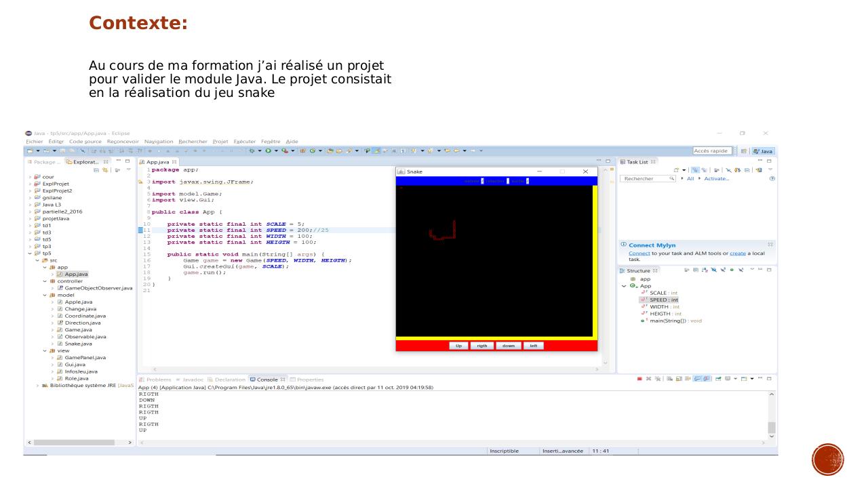
Task: Minimize the Package Explorer panel
Action: pyautogui.click(x=119, y=162)
